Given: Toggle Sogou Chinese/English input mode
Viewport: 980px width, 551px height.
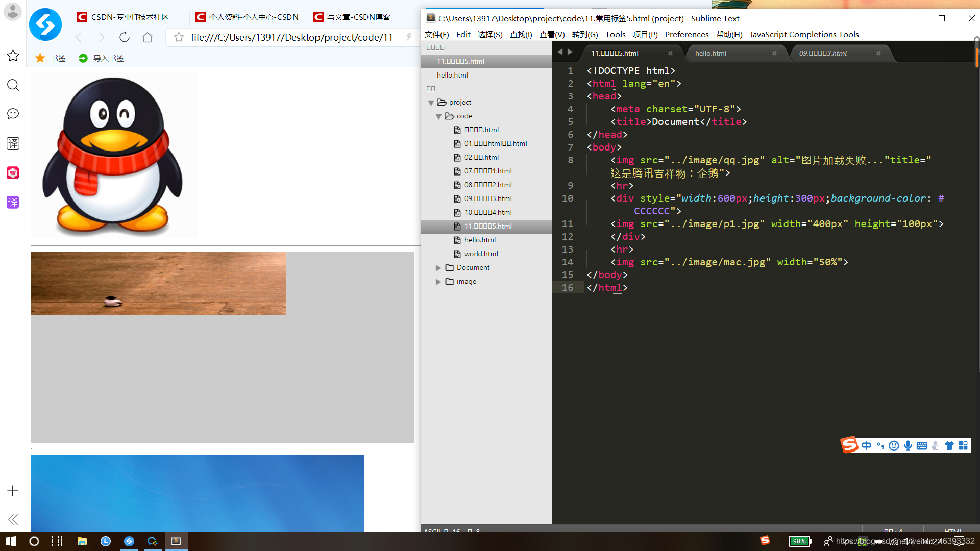Looking at the screenshot, I should 866,446.
